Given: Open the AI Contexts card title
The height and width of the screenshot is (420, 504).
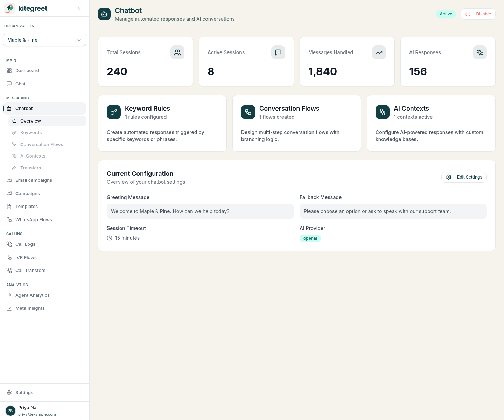Looking at the screenshot, I should 411,108.
